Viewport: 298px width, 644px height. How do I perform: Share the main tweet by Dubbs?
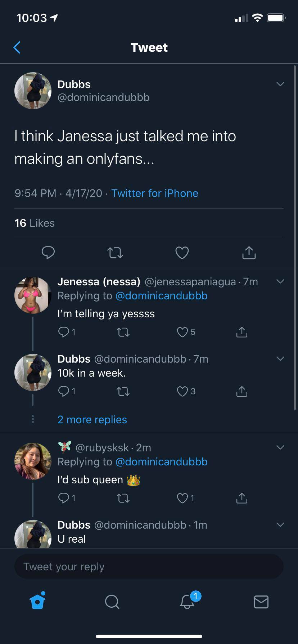coord(249,253)
